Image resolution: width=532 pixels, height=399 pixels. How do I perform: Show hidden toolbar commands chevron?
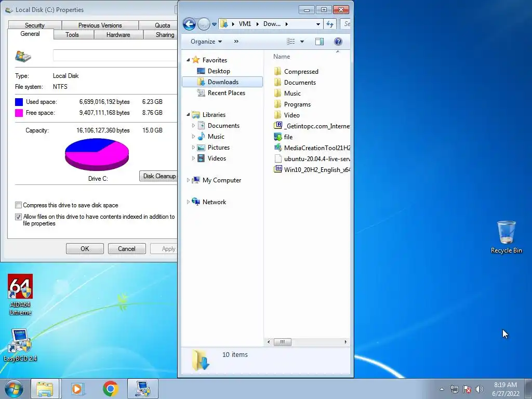(236, 42)
